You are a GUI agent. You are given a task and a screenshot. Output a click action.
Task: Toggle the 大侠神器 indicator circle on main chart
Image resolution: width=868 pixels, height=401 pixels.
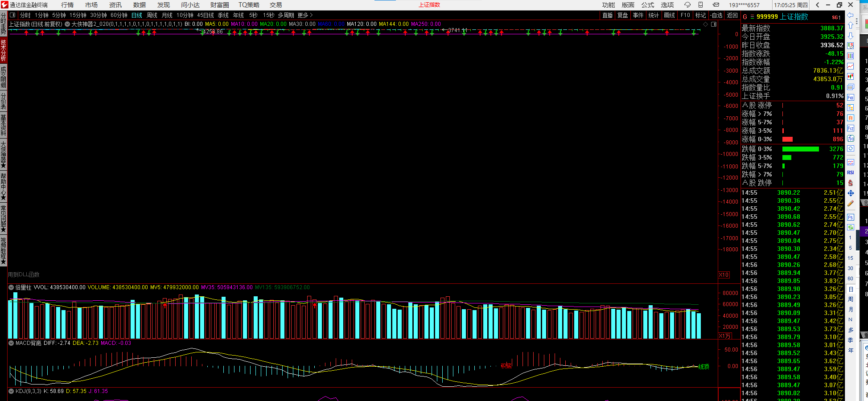point(67,24)
